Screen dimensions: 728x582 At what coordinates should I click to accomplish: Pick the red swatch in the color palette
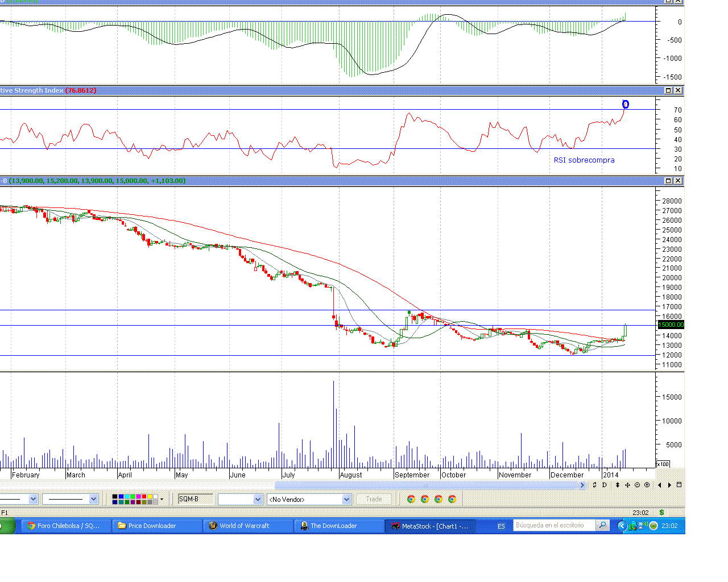click(x=144, y=497)
